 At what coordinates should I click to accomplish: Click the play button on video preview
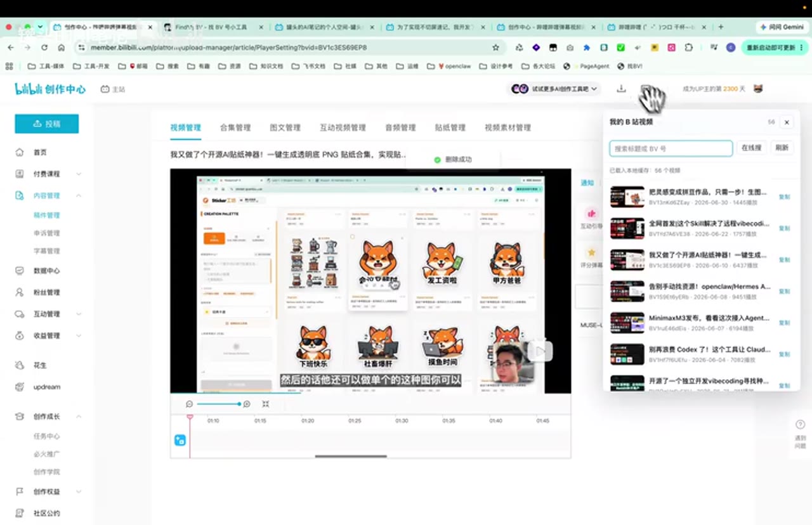point(540,351)
